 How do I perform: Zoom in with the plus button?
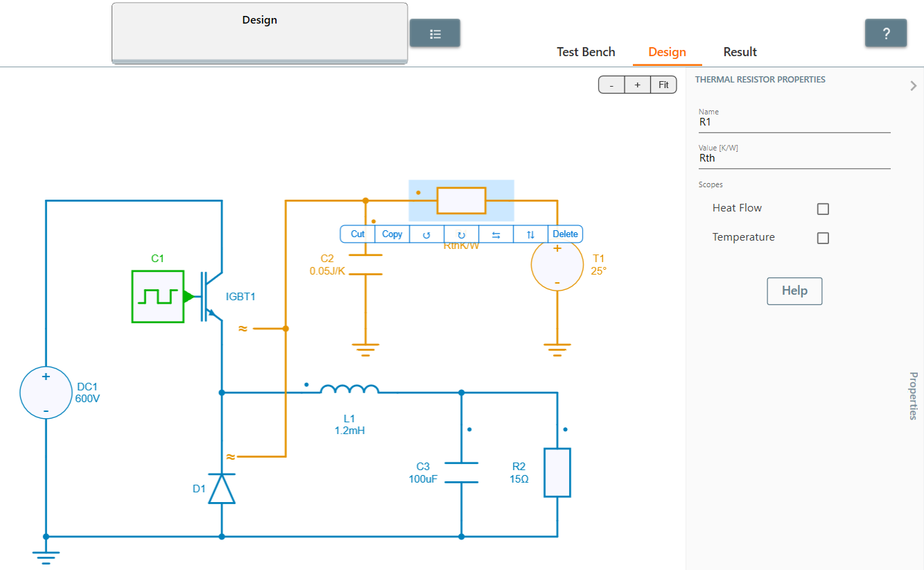(x=637, y=85)
